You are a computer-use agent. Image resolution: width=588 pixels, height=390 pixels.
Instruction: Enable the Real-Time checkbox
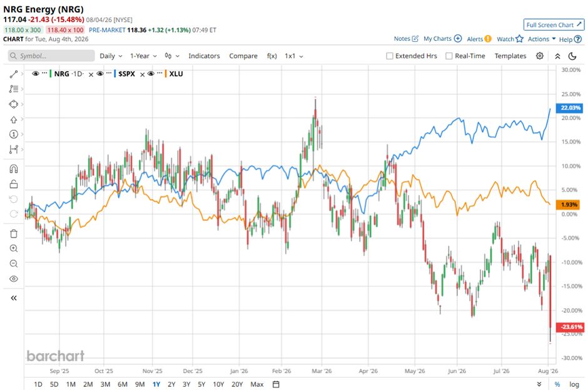(x=449, y=56)
